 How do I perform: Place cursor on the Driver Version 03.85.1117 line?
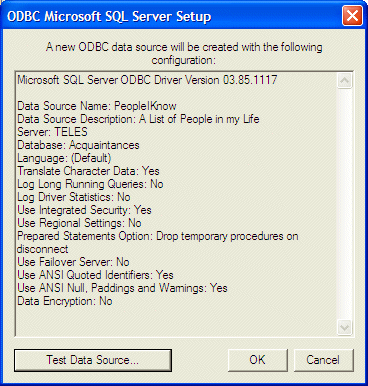tap(147, 80)
